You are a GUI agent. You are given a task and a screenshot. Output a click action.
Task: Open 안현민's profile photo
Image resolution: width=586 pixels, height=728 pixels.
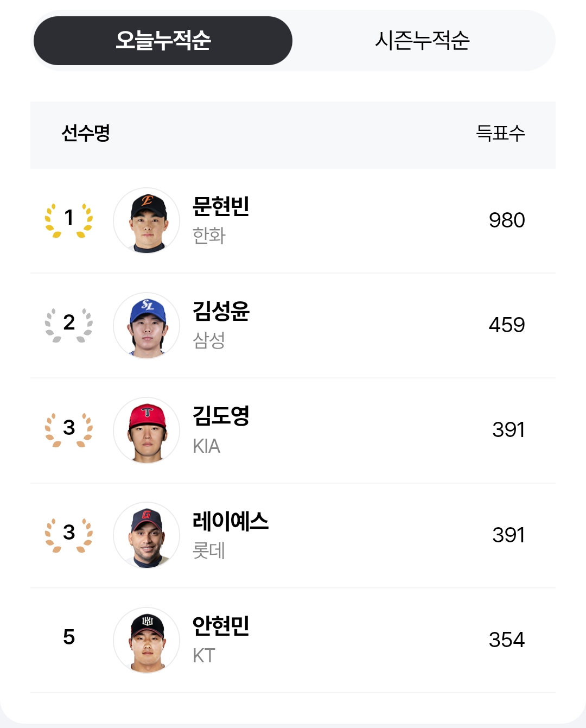coord(146,640)
